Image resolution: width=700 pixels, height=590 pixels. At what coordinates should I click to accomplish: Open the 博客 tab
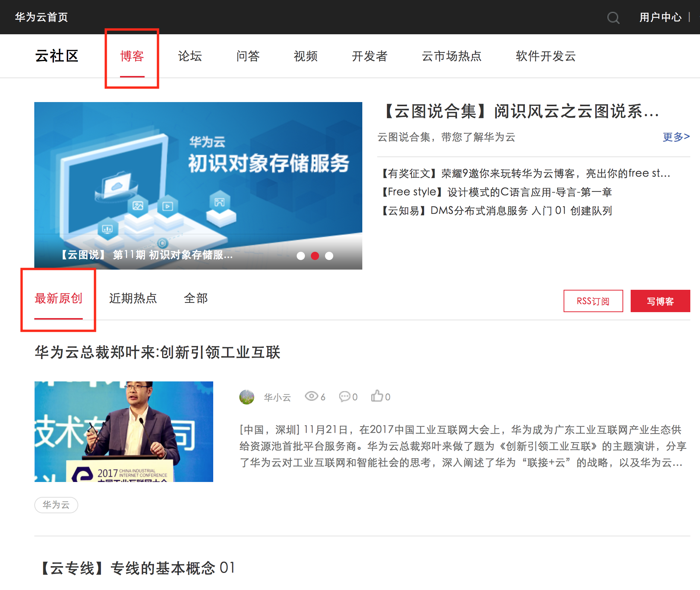tap(132, 56)
